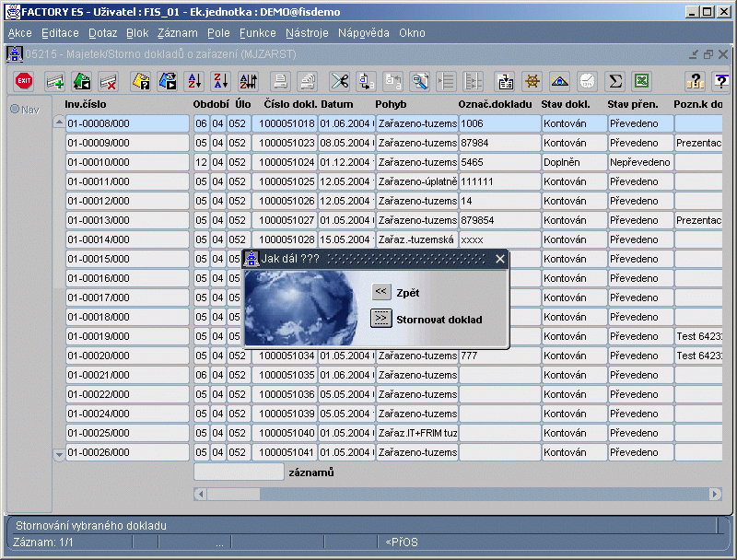Click the sort descending Z-A icon
737x560 pixels.
point(221,81)
